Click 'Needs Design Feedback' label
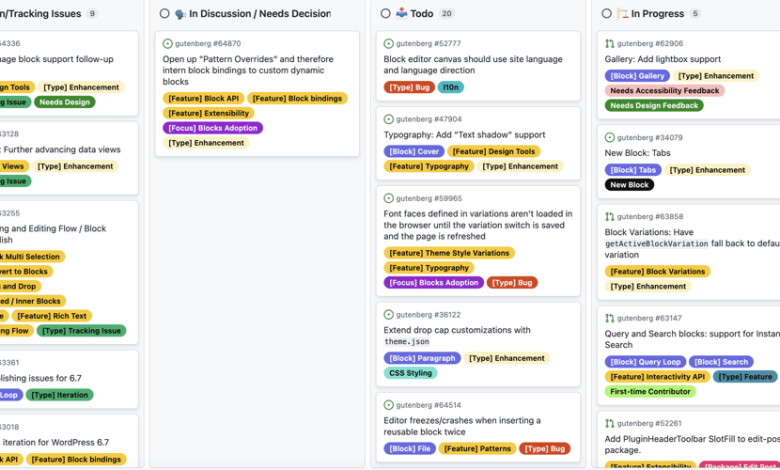The width and height of the screenshot is (780, 470). (654, 106)
